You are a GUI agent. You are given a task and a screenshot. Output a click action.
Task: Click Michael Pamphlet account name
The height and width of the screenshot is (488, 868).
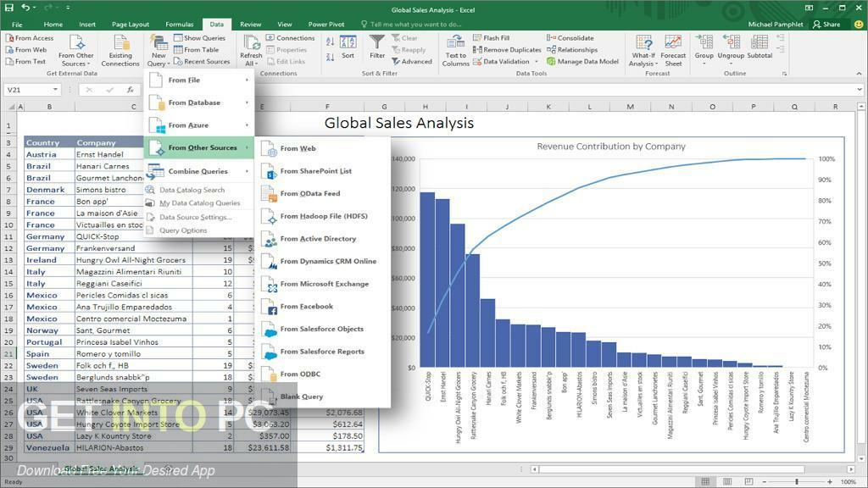point(775,25)
